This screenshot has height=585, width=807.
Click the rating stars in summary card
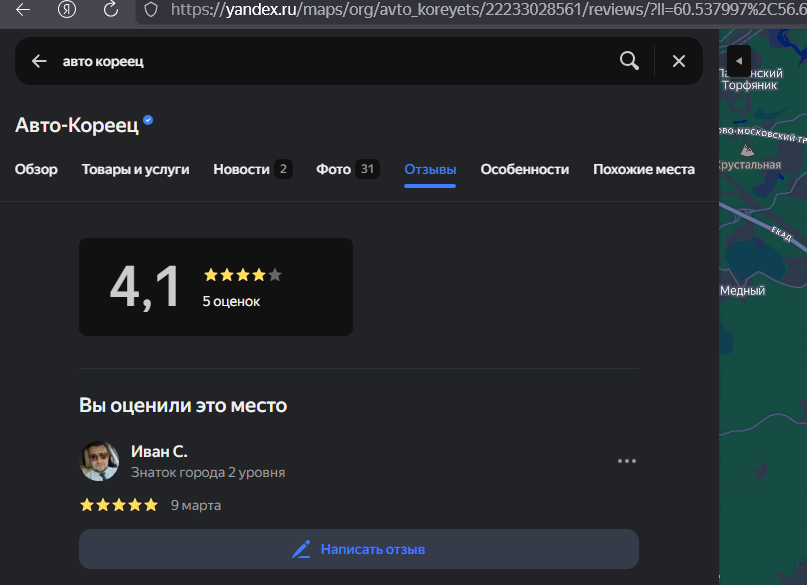242,275
